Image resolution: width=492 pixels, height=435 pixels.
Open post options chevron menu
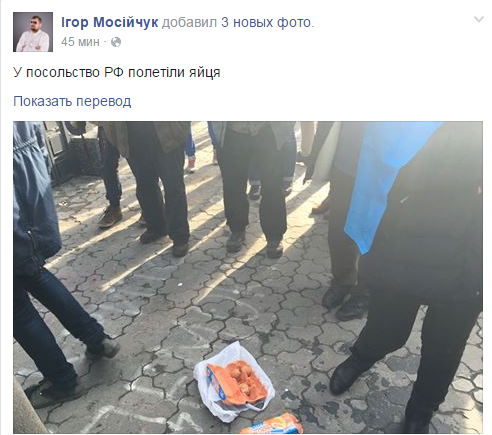(x=479, y=19)
